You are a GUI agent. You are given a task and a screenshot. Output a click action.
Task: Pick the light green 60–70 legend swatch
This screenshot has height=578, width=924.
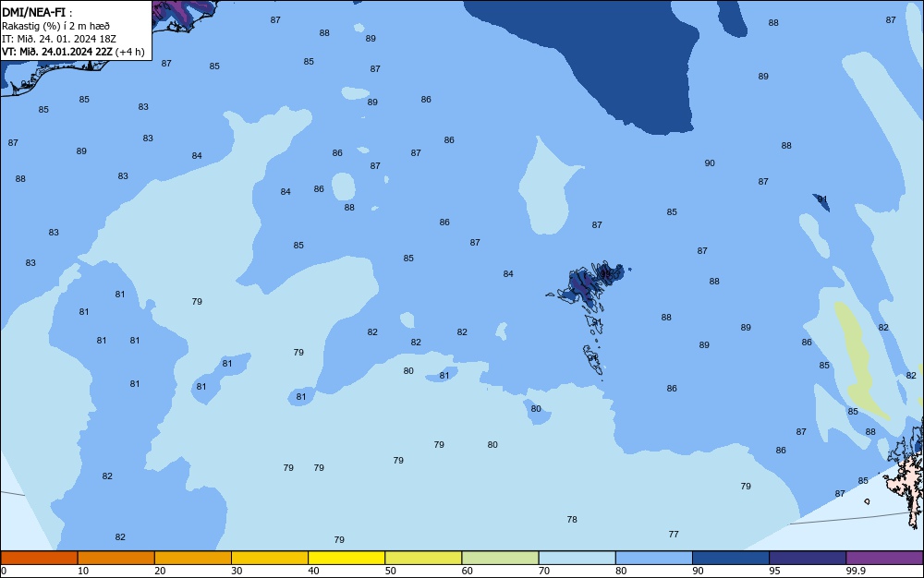tap(500, 558)
